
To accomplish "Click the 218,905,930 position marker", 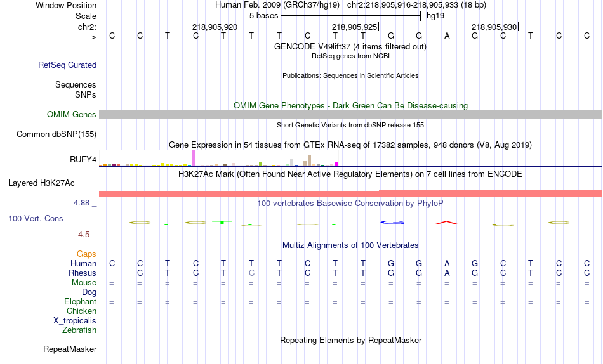I will tap(494, 27).
